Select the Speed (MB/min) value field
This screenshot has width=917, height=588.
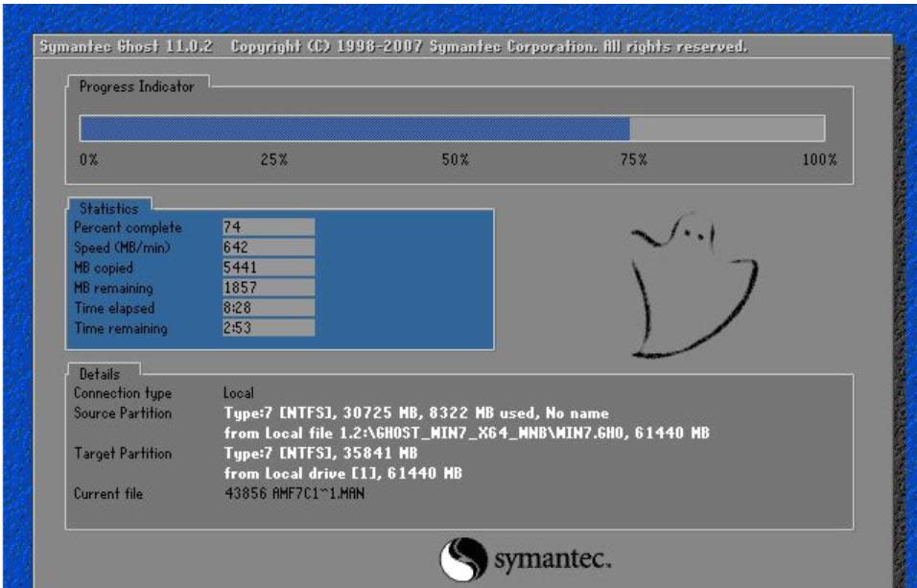(268, 247)
